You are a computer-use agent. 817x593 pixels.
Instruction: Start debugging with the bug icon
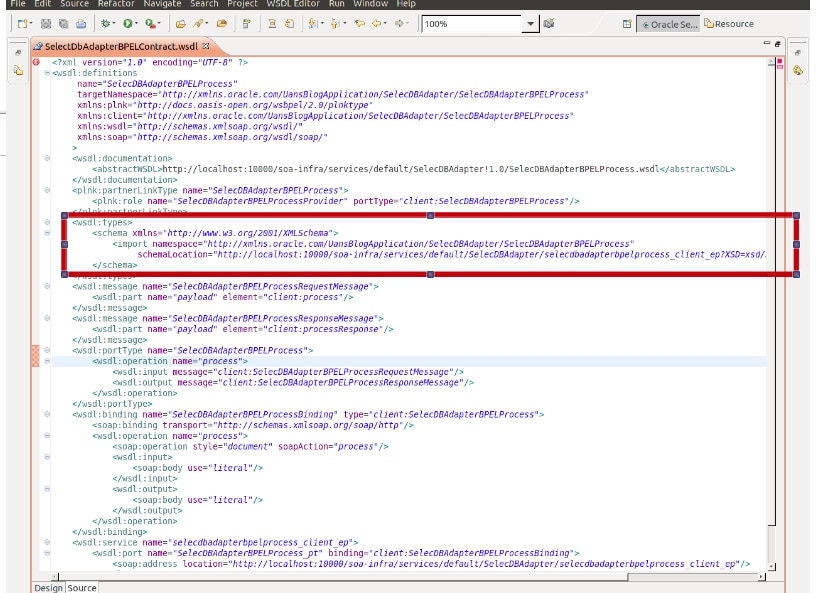[x=106, y=23]
